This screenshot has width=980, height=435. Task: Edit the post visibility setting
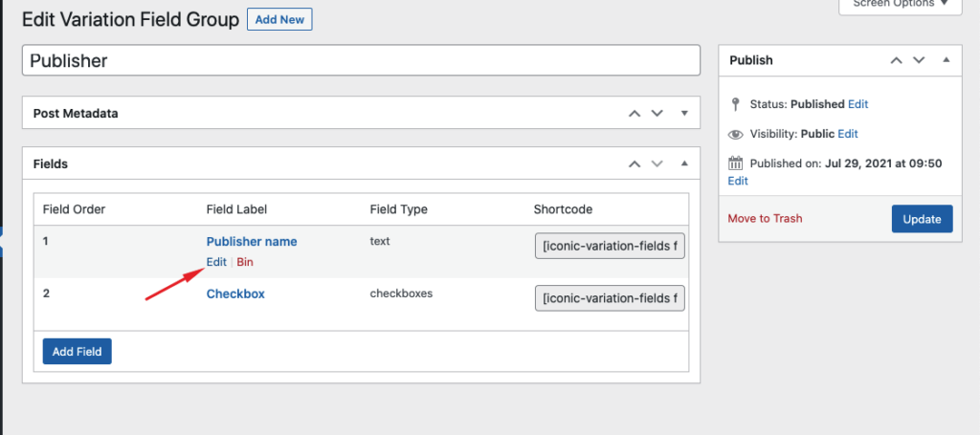click(x=848, y=134)
